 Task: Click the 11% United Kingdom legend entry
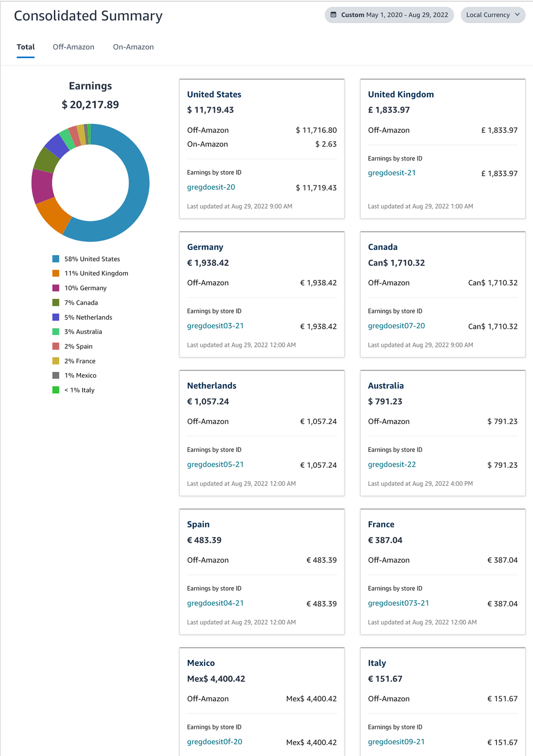96,273
